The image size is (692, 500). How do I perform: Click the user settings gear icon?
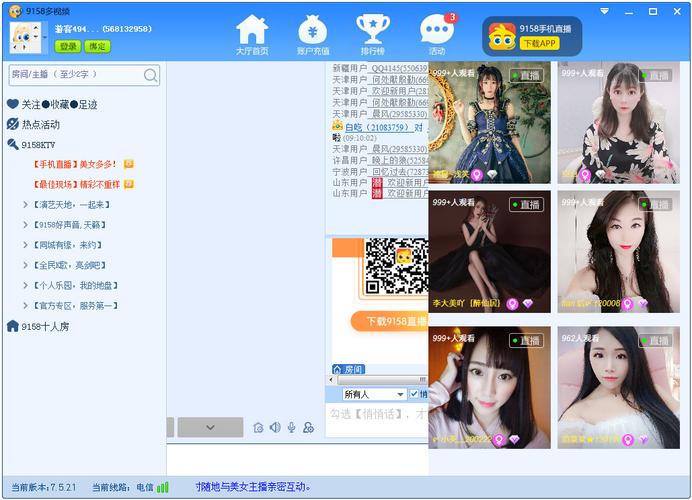point(308,427)
